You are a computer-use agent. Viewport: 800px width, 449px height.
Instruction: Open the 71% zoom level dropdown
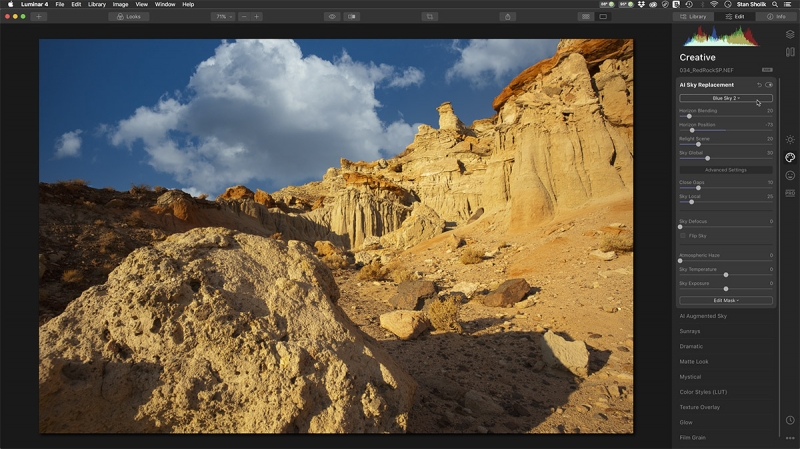pyautogui.click(x=223, y=16)
